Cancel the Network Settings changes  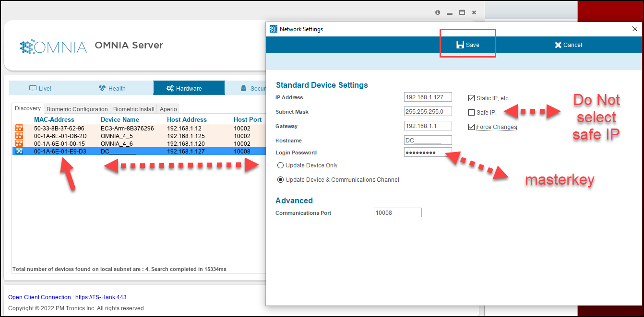pos(568,45)
